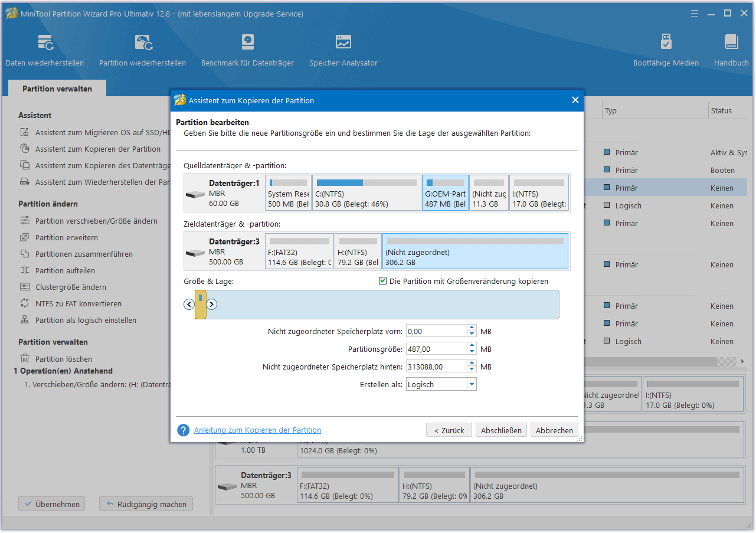
Task: Select H:(NTFS) 79.2 GB target partition in wizard
Action: click(359, 251)
